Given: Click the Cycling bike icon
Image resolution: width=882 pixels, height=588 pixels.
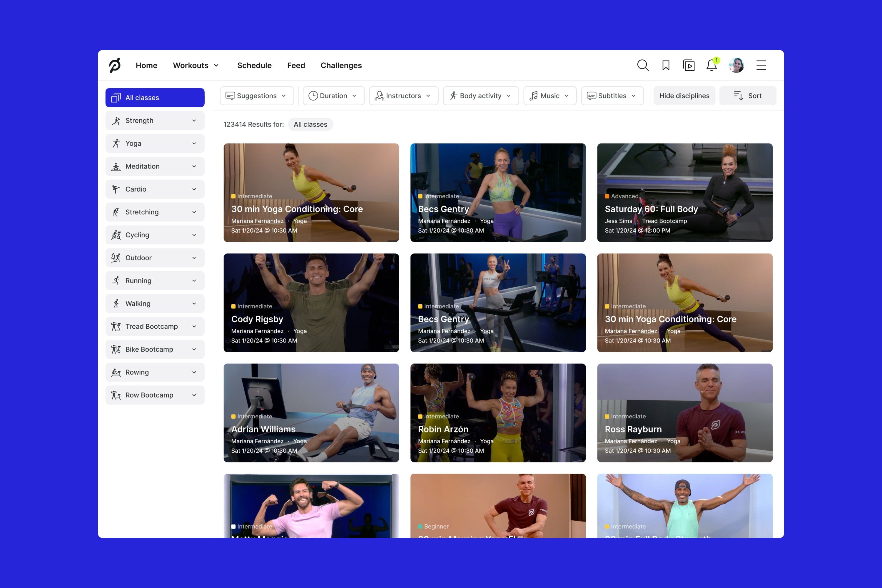Looking at the screenshot, I should pos(116,235).
